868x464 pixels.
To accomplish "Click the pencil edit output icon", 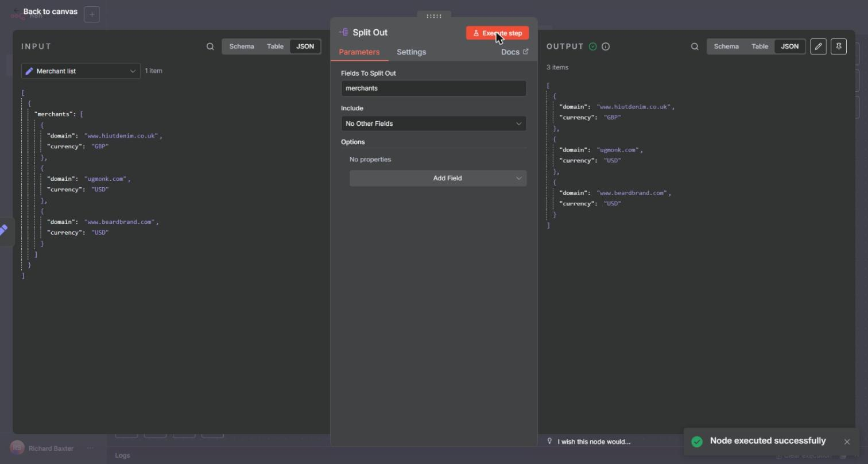I will tap(819, 47).
